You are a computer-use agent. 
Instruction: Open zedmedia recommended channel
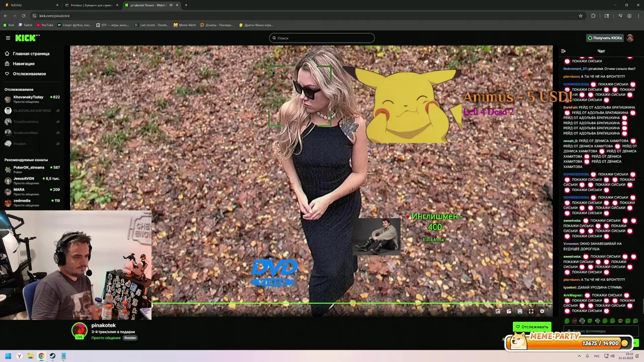tap(32, 203)
